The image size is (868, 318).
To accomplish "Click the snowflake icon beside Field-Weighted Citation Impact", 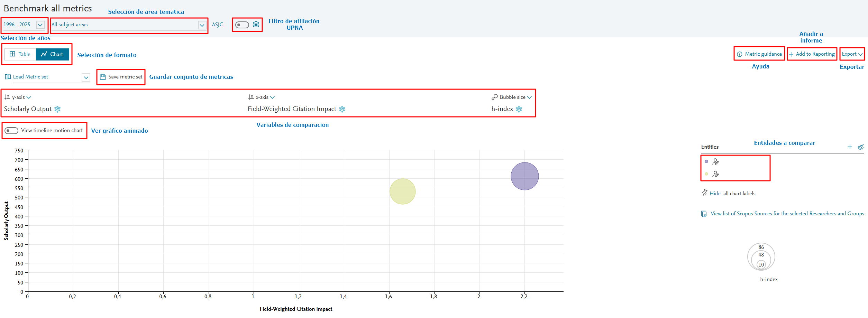I will (342, 109).
